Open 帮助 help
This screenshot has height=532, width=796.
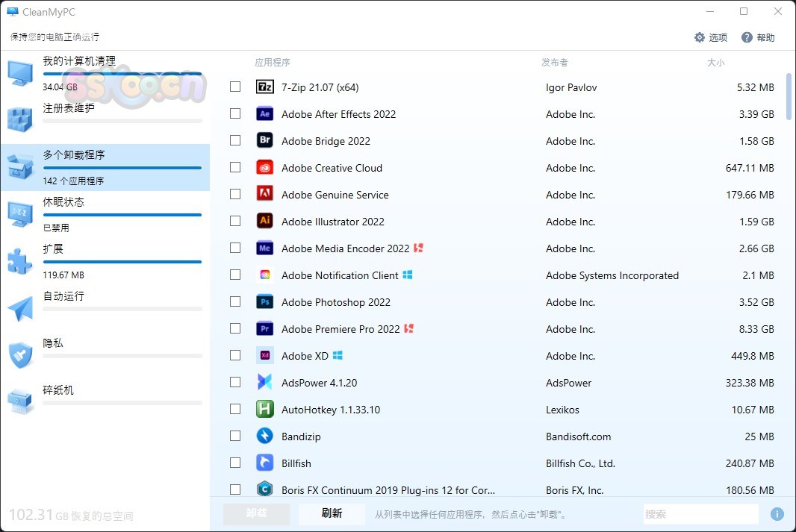click(758, 37)
